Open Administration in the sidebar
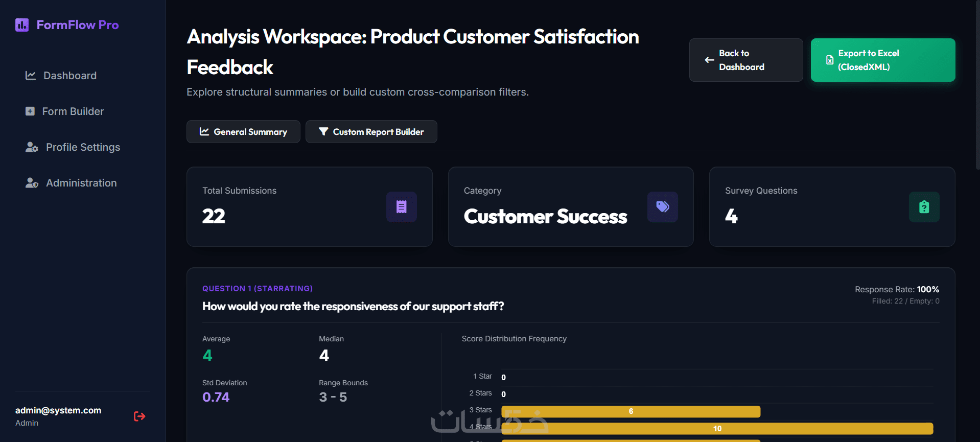Screen dimensions: 980x442 tap(82, 183)
